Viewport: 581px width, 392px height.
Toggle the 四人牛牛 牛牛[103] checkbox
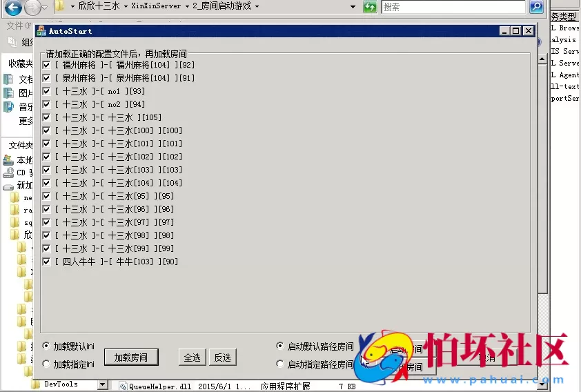tap(46, 262)
